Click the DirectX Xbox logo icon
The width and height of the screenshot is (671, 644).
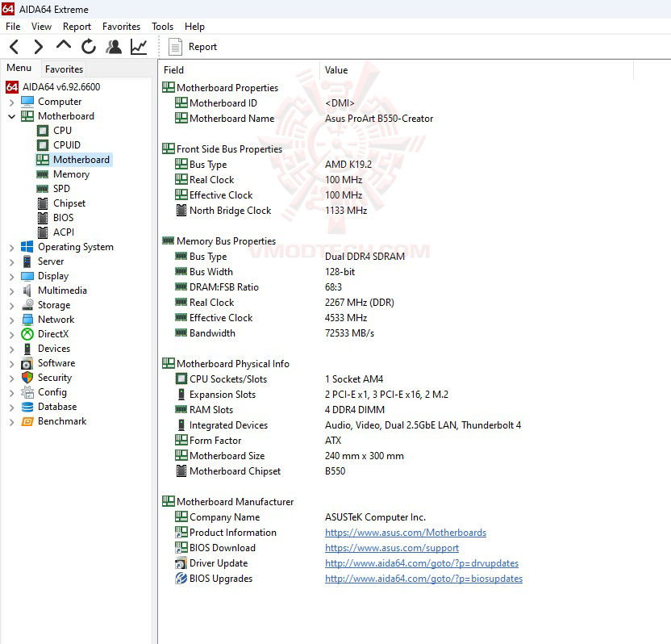pos(27,334)
